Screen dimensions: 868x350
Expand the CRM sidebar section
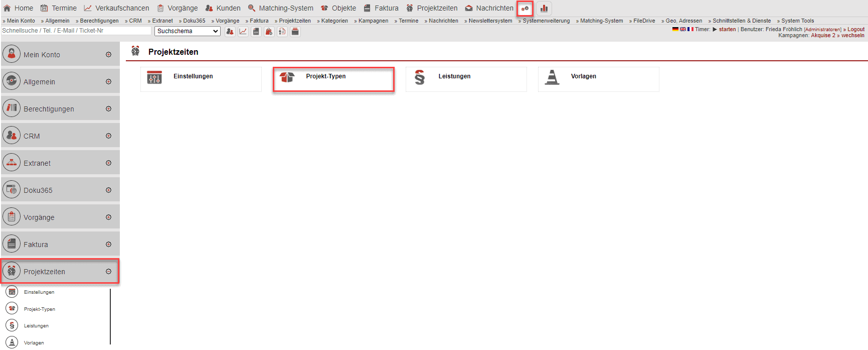point(108,136)
